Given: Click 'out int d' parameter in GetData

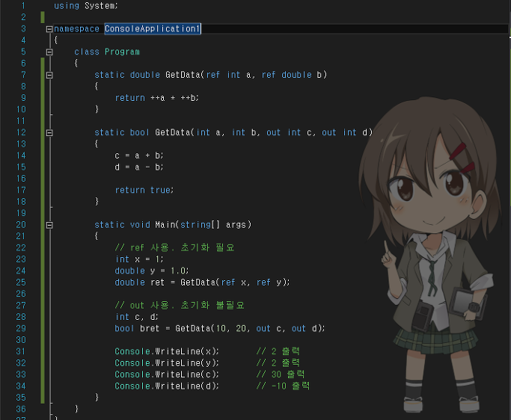Looking at the screenshot, I should pos(346,132).
